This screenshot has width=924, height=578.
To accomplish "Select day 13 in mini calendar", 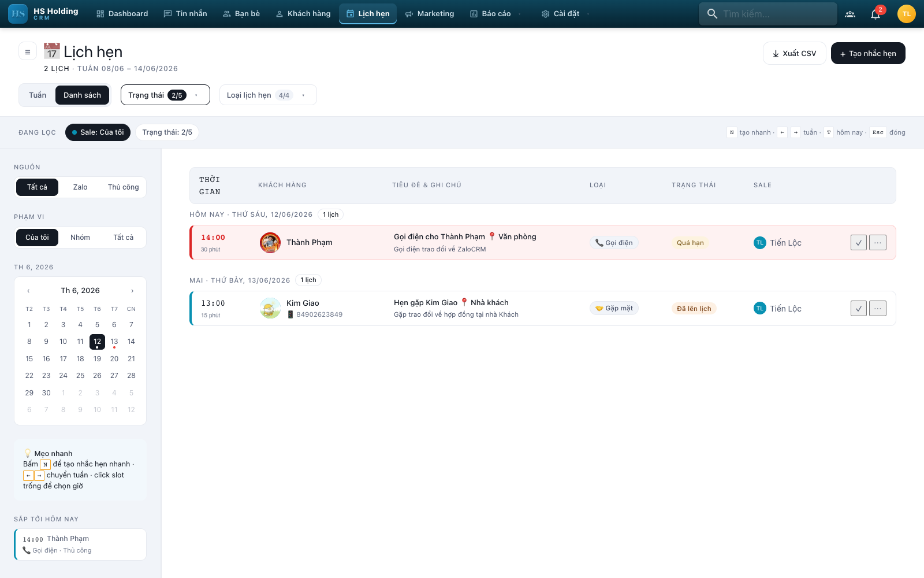I will tap(114, 342).
